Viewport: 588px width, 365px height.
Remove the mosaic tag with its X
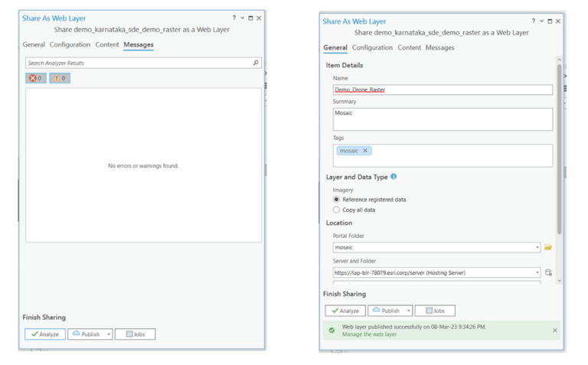(x=365, y=151)
